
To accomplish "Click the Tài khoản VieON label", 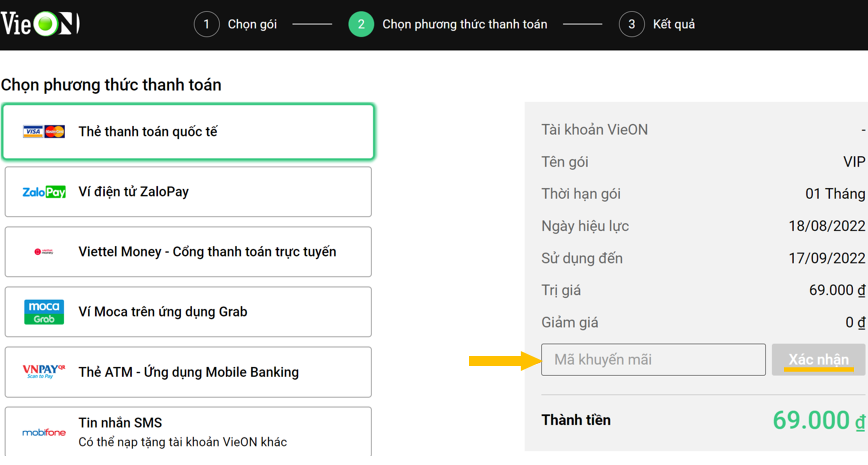I will (x=595, y=130).
